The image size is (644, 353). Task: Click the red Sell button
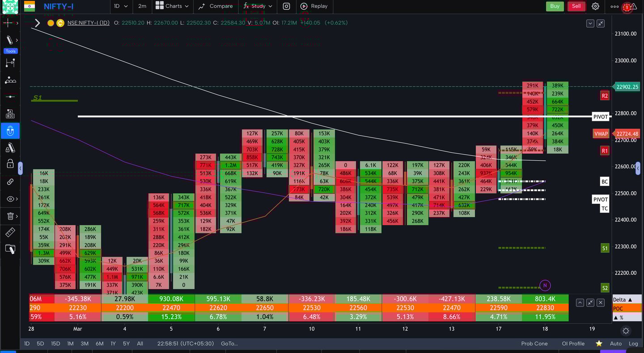576,6
